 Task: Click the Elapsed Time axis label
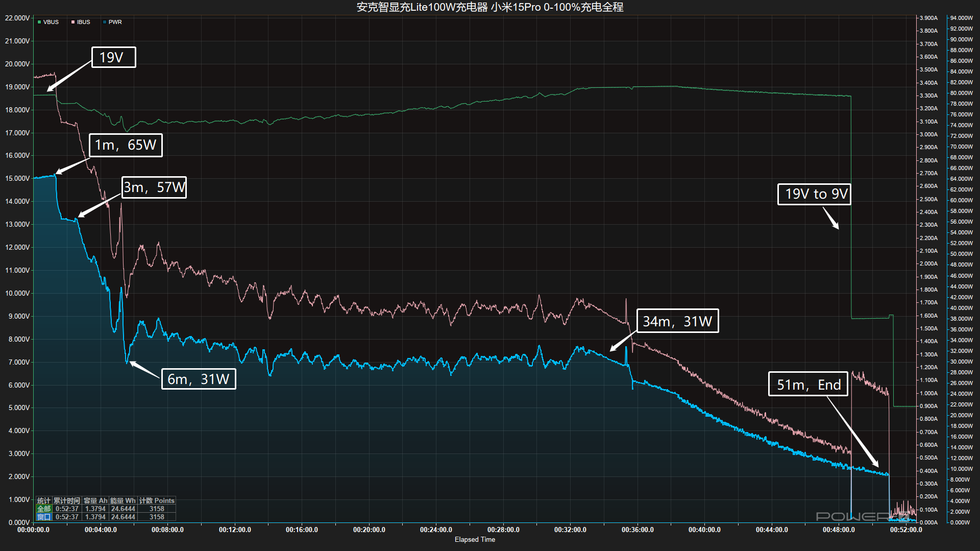pyautogui.click(x=475, y=539)
